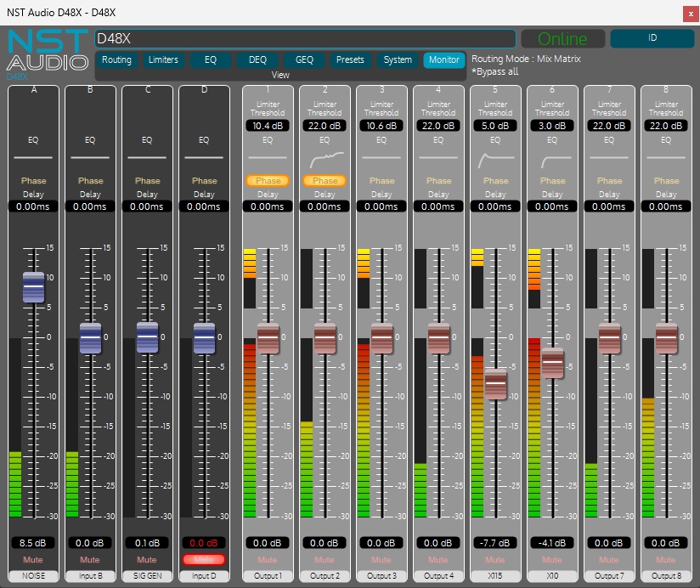Mute output channel 6
This screenshot has width=700, height=588.
pyautogui.click(x=552, y=560)
